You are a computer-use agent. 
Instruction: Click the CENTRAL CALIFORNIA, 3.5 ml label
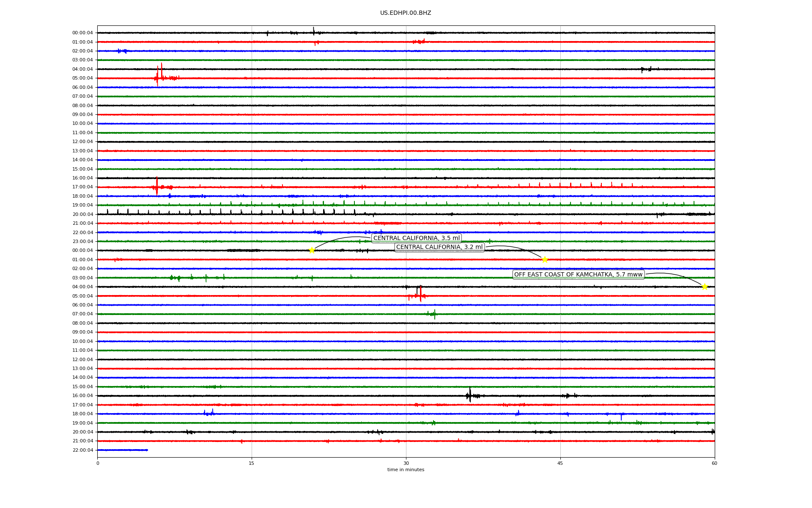click(416, 238)
